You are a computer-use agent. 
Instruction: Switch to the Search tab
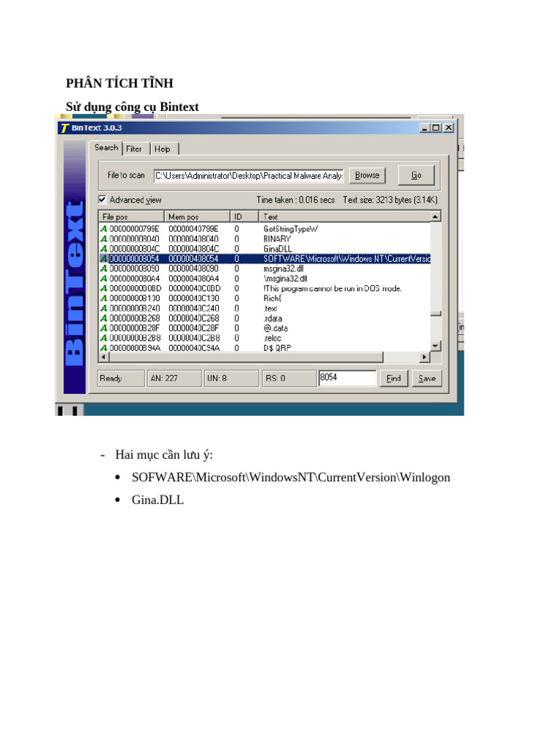(106, 147)
